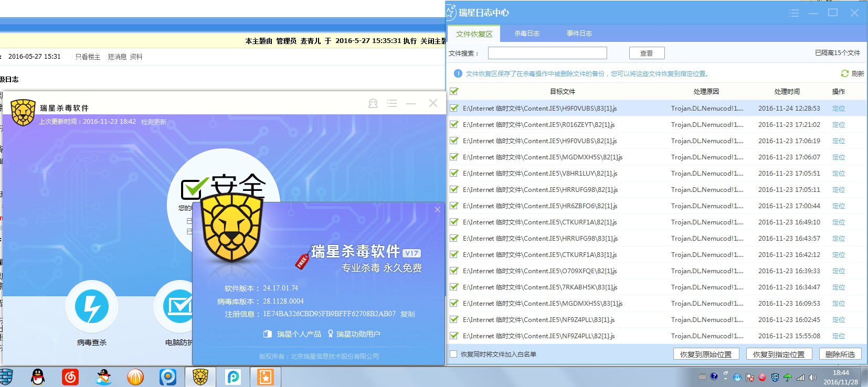The height and width of the screenshot is (387, 868).
Task: Uncheck the H9F0VUBS\82[1].js row checkbox
Action: 454,141
